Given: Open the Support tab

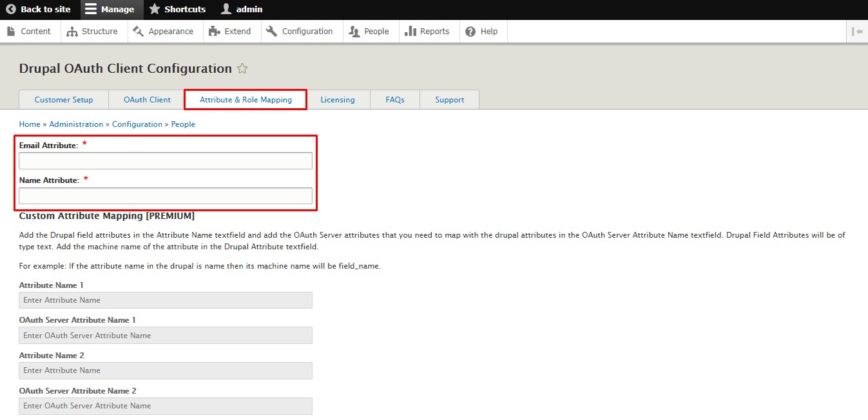Looking at the screenshot, I should [x=449, y=100].
